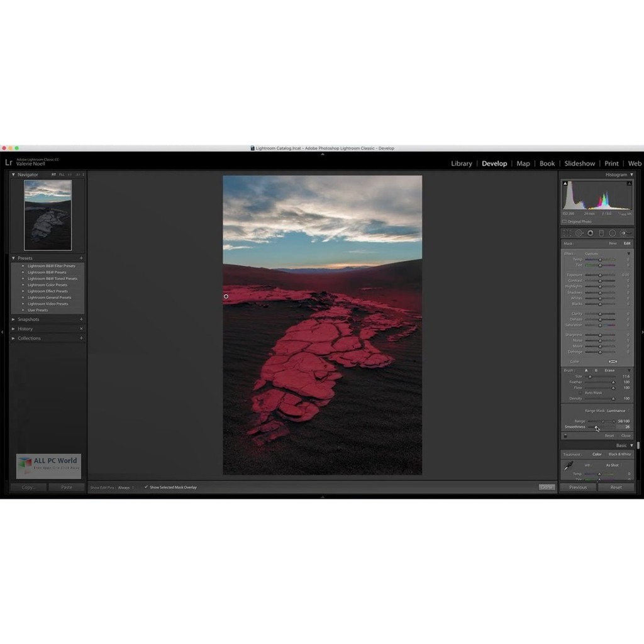
Task: Click the Done button
Action: [547, 487]
